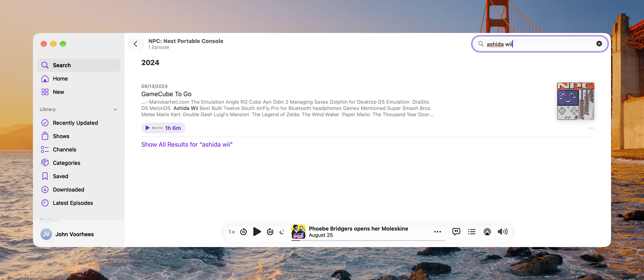Go back using the chevron button
644x280 pixels.
(136, 44)
